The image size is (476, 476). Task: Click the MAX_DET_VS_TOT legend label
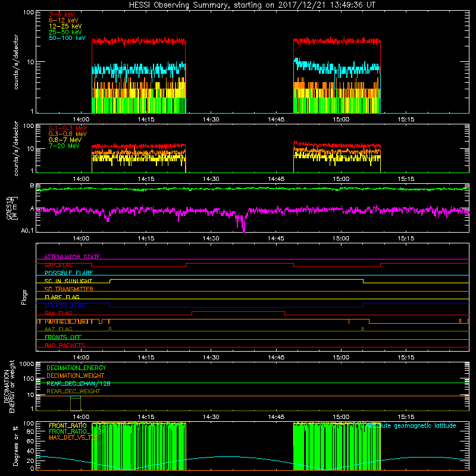[73, 437]
